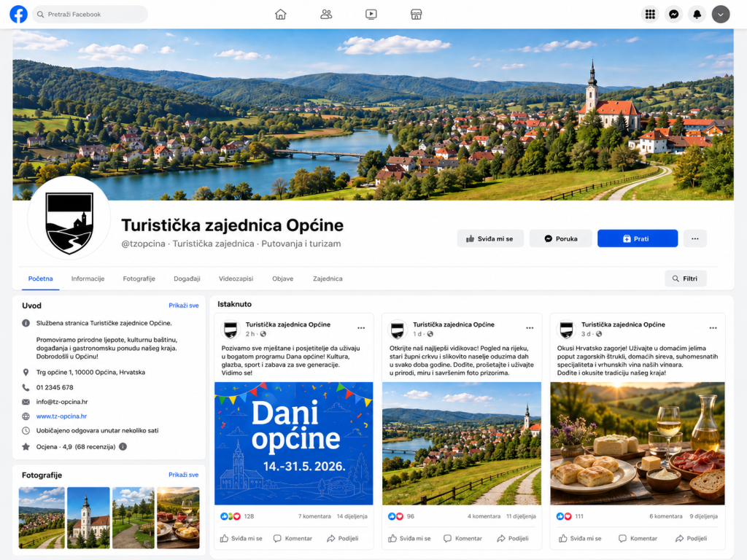Open options menu of the 1 d post
Image resolution: width=747 pixels, height=560 pixels.
click(530, 328)
